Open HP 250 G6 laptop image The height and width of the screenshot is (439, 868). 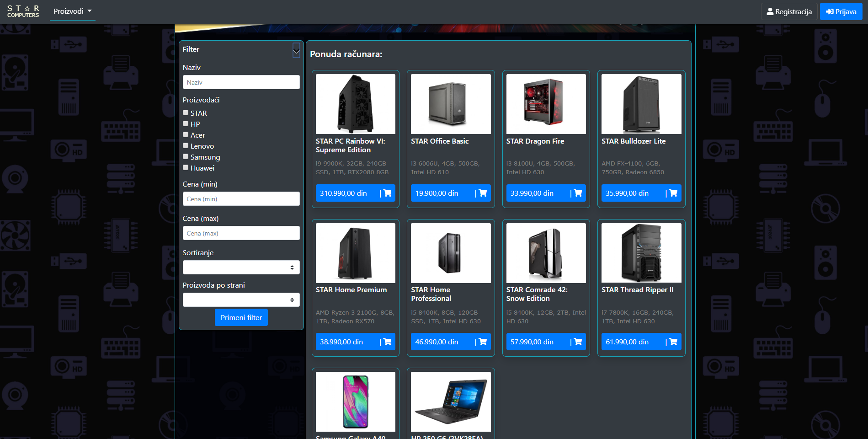click(451, 402)
